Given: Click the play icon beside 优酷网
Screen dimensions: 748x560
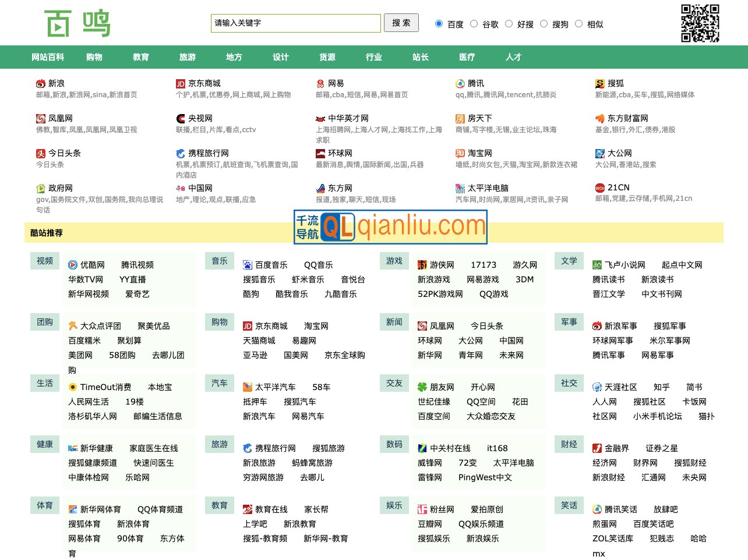Looking at the screenshot, I should (x=72, y=264).
